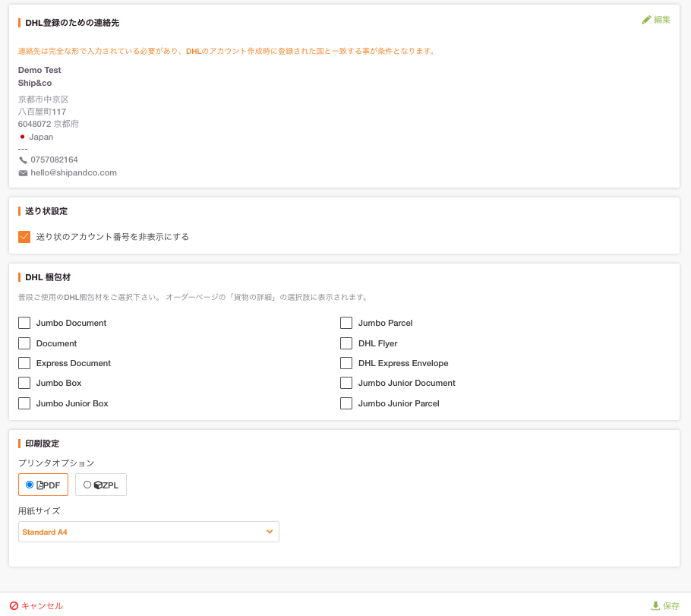Viewport: 691px width, 616px height.
Task: Enable Jumbo Junior Parcel checkbox
Action: (346, 403)
